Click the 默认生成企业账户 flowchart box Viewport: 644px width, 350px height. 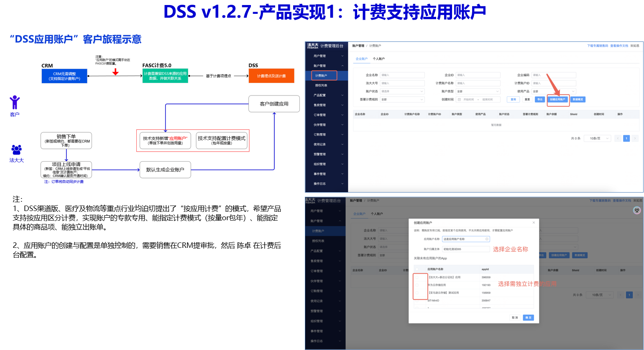click(x=165, y=170)
